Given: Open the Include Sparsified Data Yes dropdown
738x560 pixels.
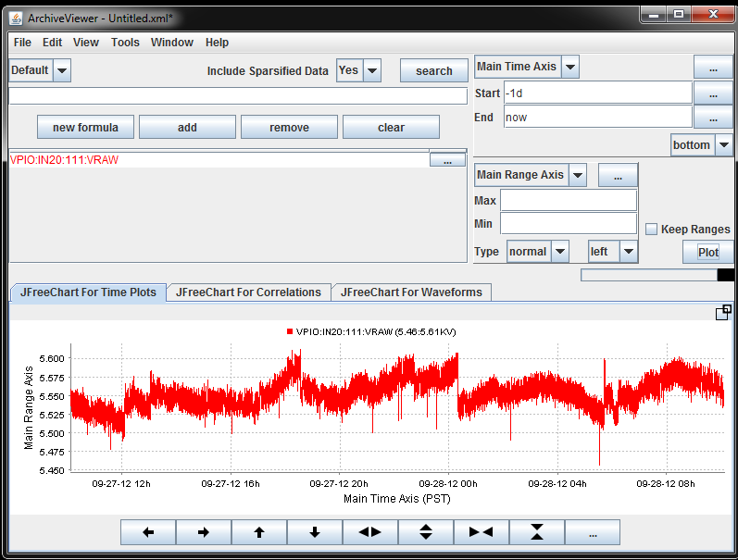Looking at the screenshot, I should (x=371, y=70).
